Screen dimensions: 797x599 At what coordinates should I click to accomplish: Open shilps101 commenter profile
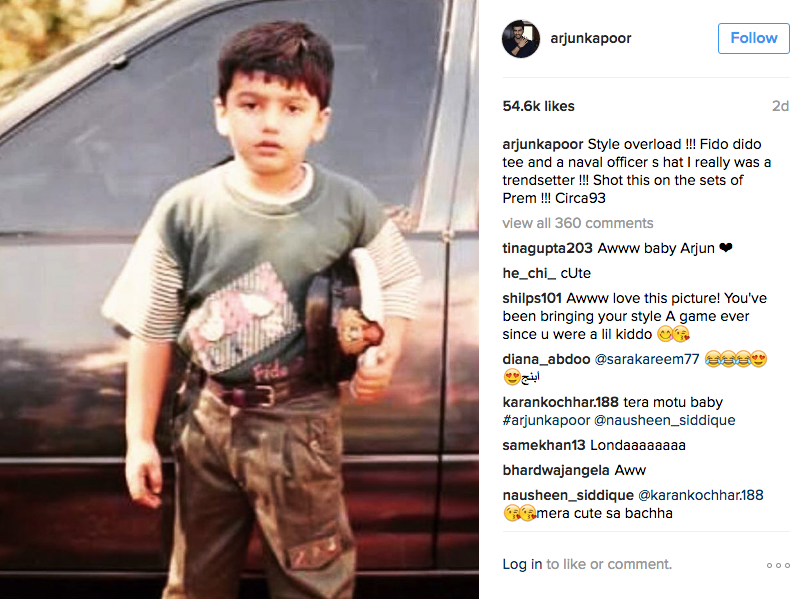pyautogui.click(x=532, y=298)
